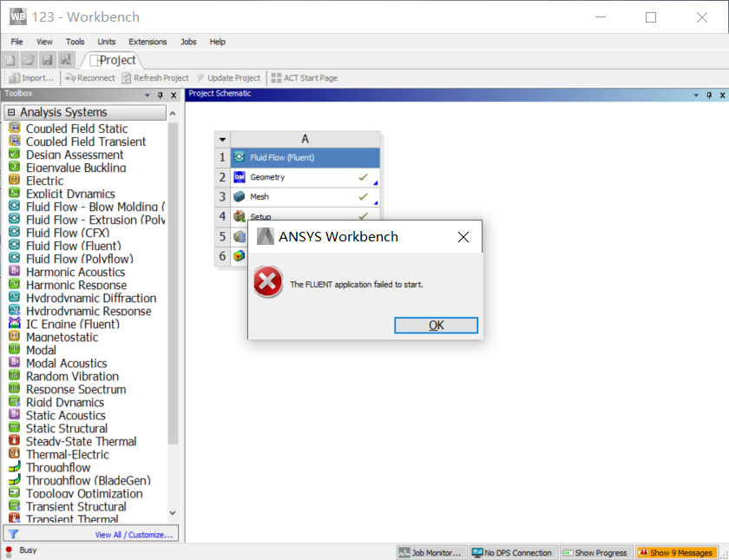Screen dimensions: 729x560
Task: Open the system A dropdown arrow
Action: (x=223, y=139)
